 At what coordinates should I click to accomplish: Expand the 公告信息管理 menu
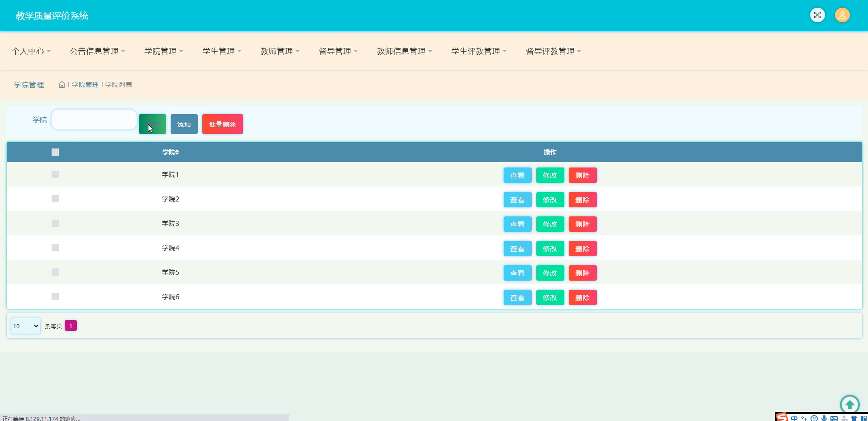pyautogui.click(x=97, y=51)
